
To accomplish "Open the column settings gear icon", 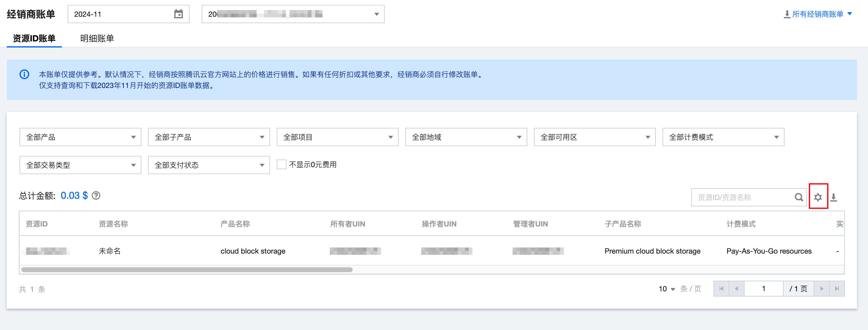I will pos(818,197).
